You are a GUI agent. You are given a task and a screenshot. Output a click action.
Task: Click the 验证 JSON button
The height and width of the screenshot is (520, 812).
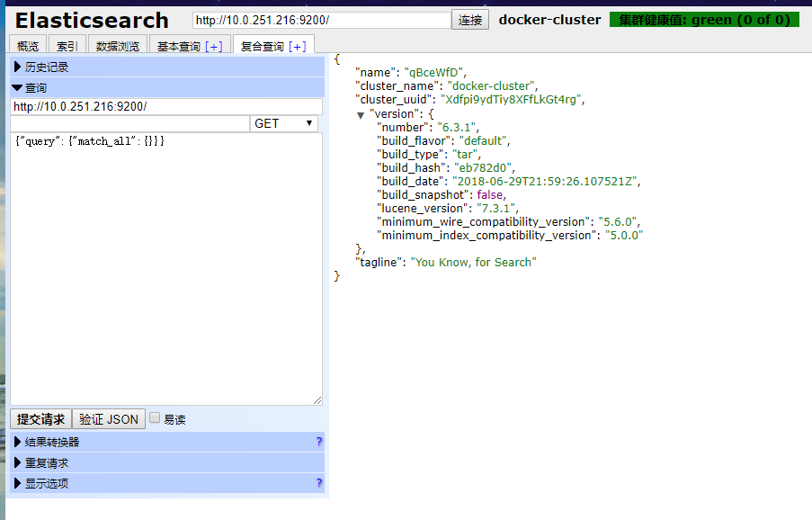109,419
